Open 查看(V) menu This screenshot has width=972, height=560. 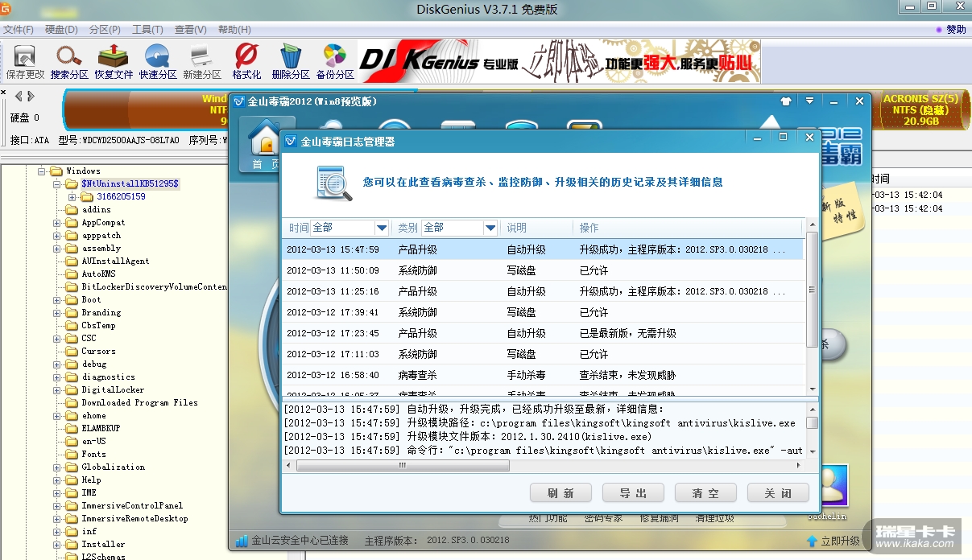click(x=191, y=30)
